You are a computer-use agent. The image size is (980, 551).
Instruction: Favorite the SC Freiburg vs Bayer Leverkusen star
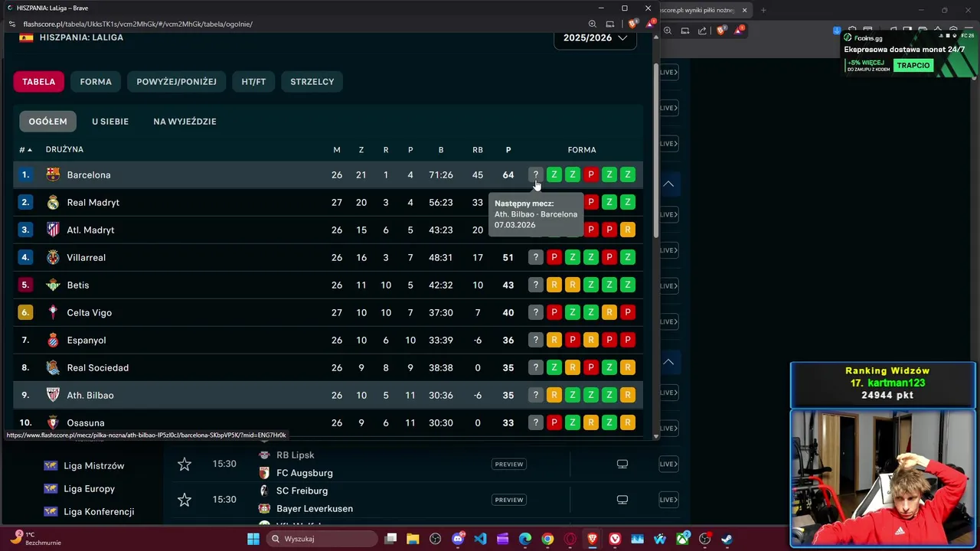[185, 500]
